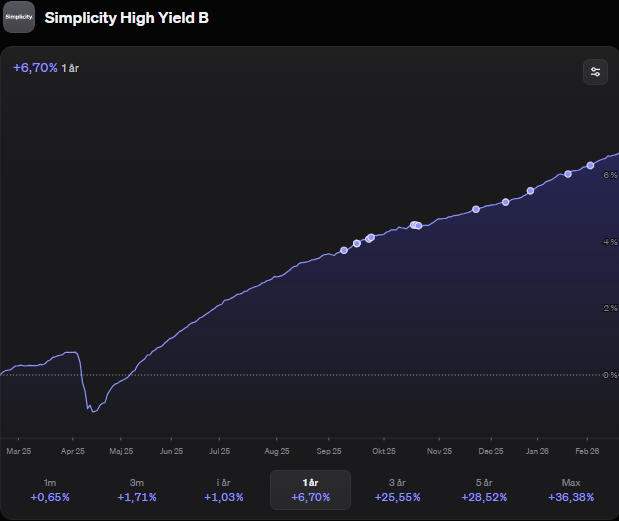Screen dimensions: 619x521
Task: Click the Sep 25 axis label
Action: (x=329, y=451)
